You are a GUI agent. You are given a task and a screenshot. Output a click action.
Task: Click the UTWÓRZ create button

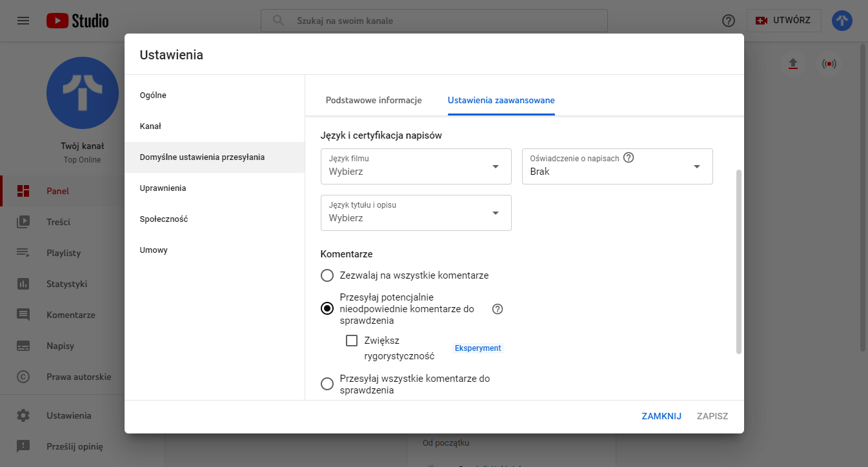coord(784,21)
